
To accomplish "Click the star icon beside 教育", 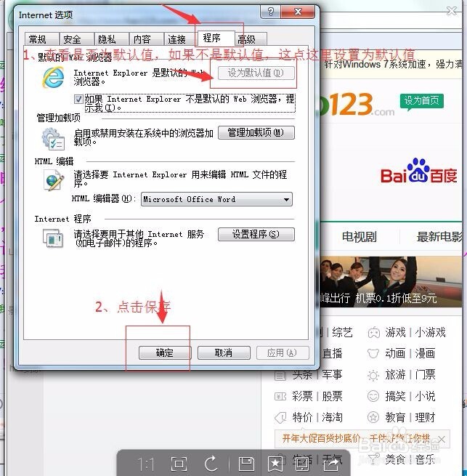I will pyautogui.click(x=373, y=417).
